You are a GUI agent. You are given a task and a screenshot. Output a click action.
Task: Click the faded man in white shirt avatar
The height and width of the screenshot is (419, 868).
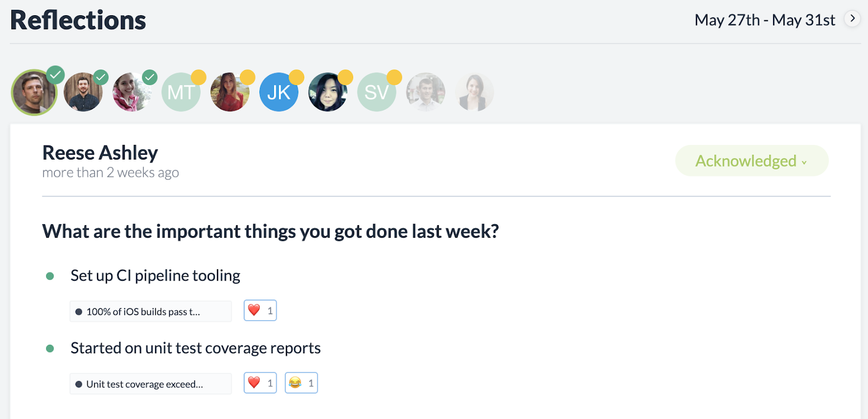tap(425, 92)
